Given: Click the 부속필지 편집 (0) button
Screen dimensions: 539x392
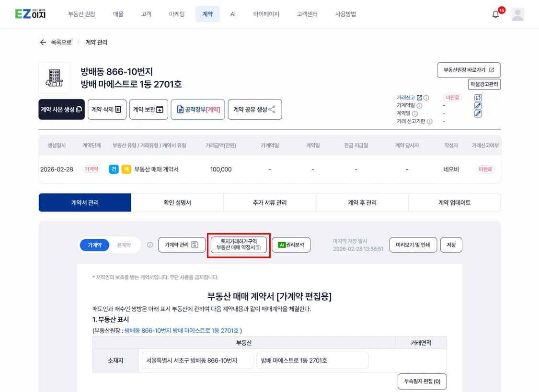Looking at the screenshot, I should click(x=422, y=381).
